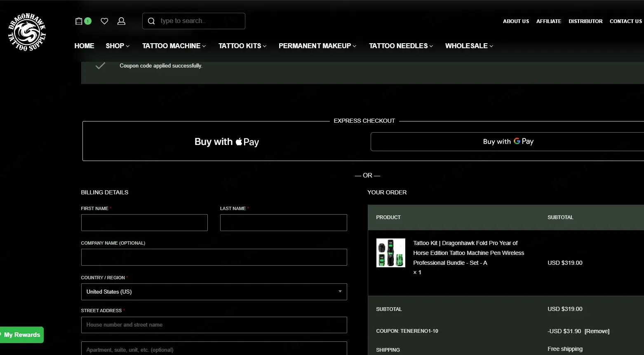This screenshot has height=355, width=644.
Task: Click the Dragonhawk Tattoo Supply logo
Action: pyautogui.click(x=27, y=32)
